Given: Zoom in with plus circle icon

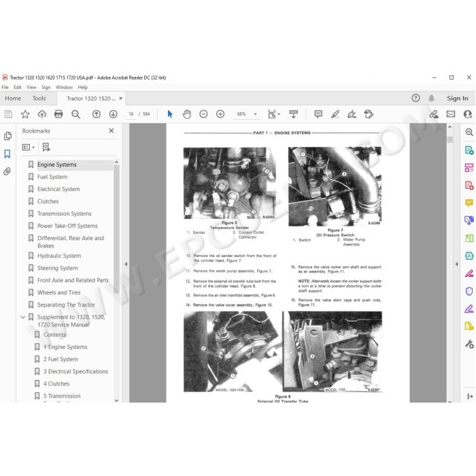Looking at the screenshot, I should (220, 114).
